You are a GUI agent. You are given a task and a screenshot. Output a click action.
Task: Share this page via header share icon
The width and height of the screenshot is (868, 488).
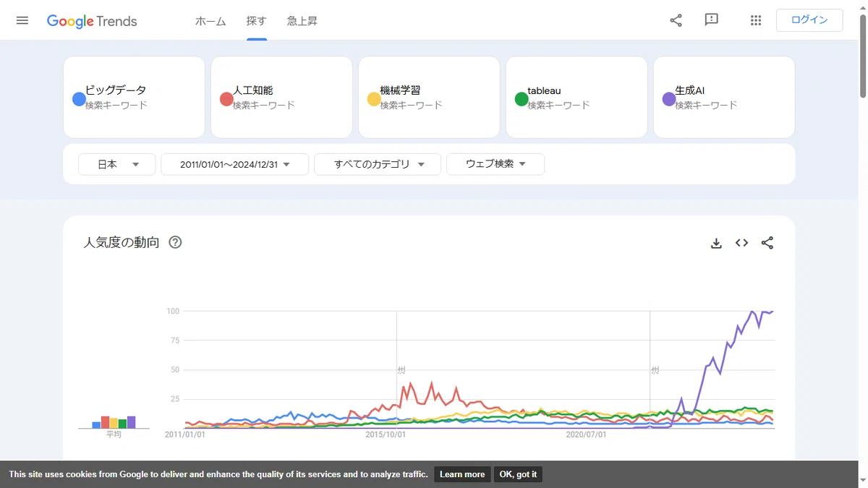[x=676, y=20]
